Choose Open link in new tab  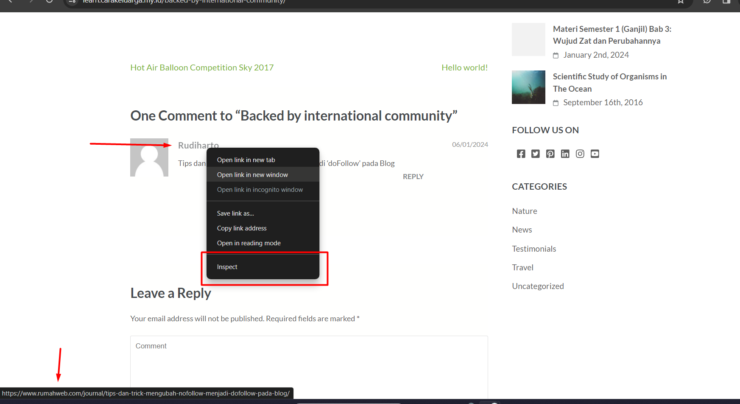[x=263, y=160]
